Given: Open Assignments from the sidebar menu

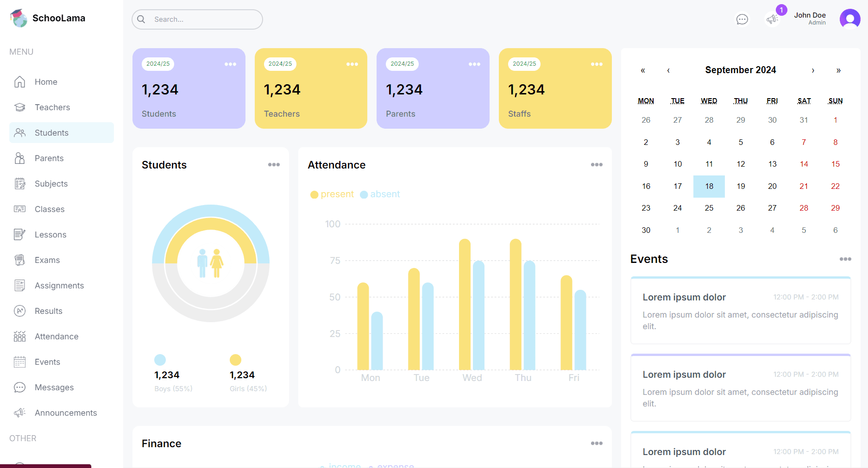Looking at the screenshot, I should 59,286.
